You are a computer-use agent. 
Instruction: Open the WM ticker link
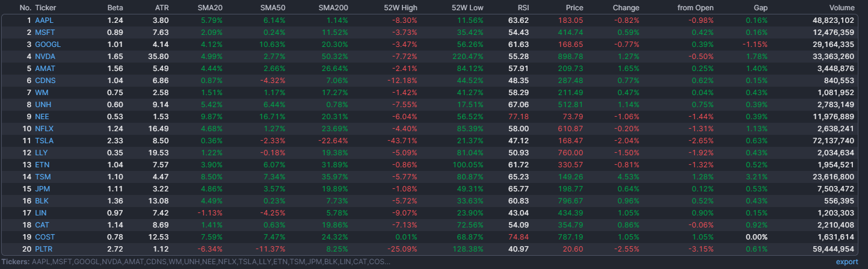click(x=42, y=93)
